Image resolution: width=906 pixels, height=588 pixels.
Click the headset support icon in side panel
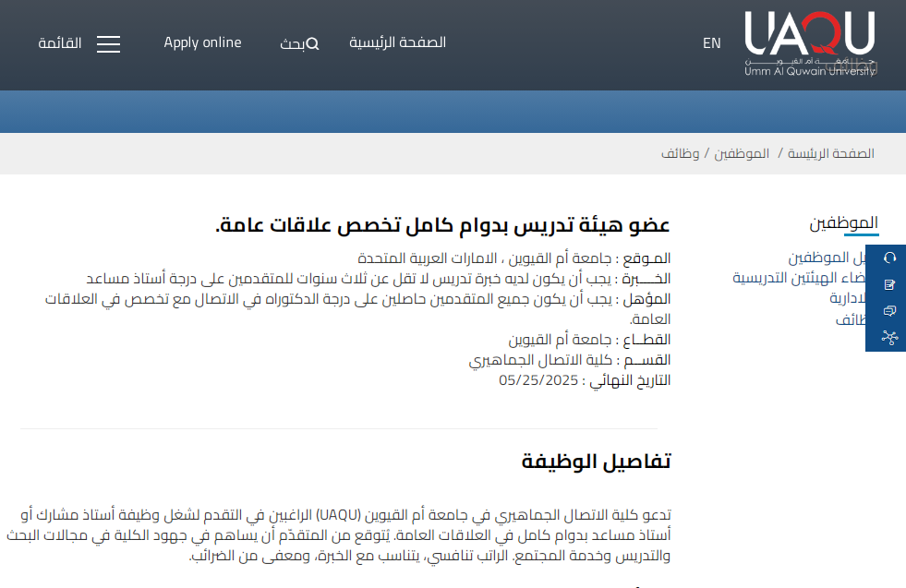(889, 258)
